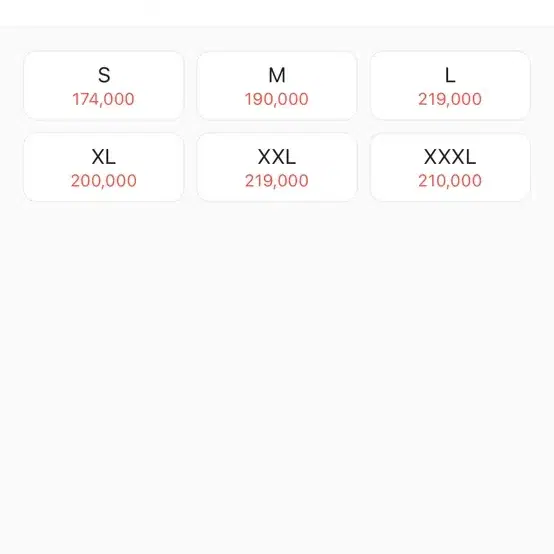
Task: Select the XL size option card
Action: coord(104,167)
